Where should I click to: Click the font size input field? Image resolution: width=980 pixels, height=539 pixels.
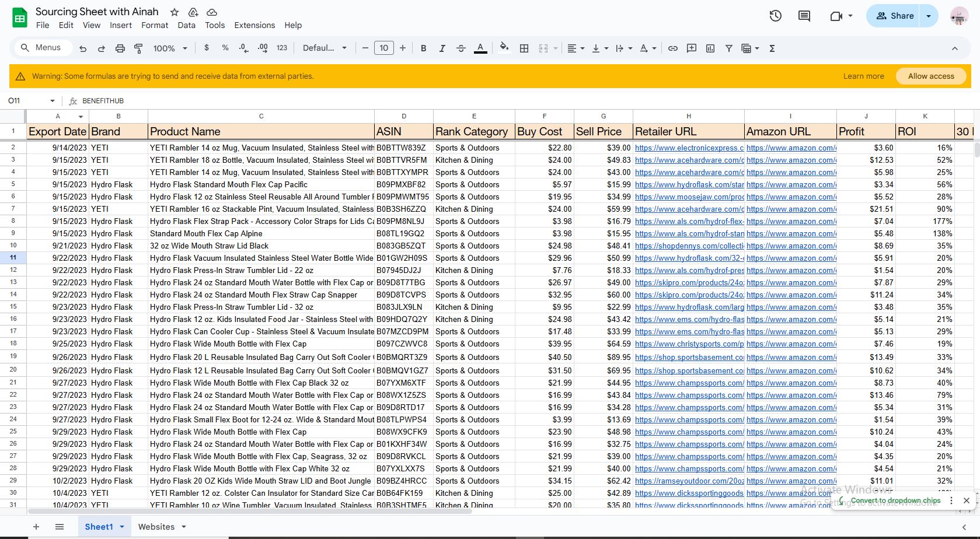pos(383,48)
